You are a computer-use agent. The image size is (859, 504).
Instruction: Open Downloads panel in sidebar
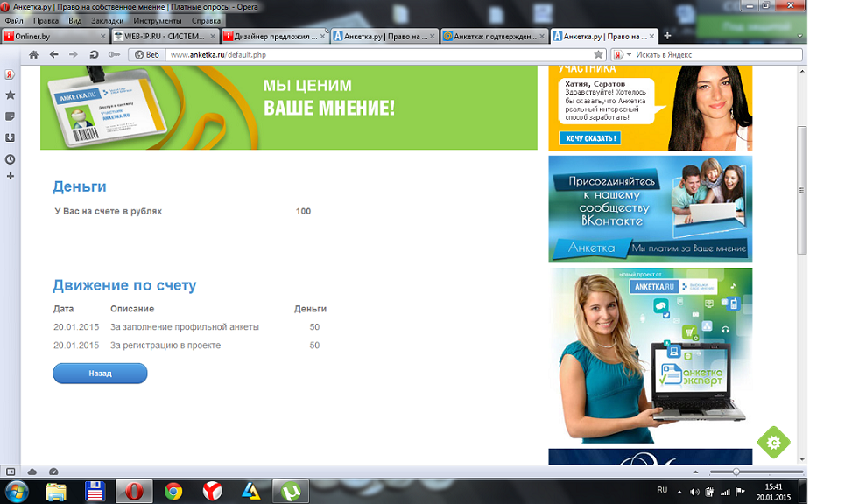pos(10,138)
